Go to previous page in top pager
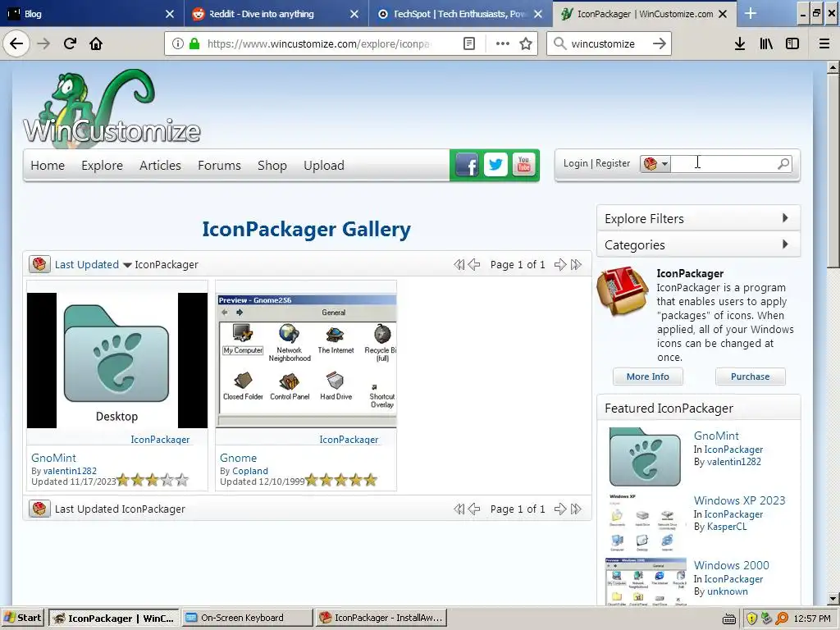Viewport: 840px width, 630px height. [x=474, y=265]
